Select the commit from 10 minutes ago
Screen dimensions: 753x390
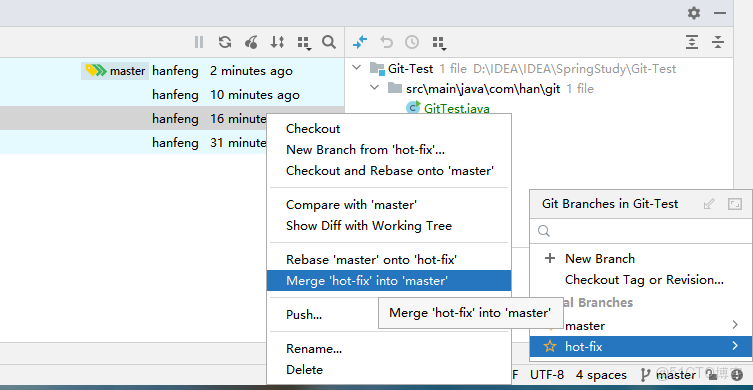coord(172,95)
